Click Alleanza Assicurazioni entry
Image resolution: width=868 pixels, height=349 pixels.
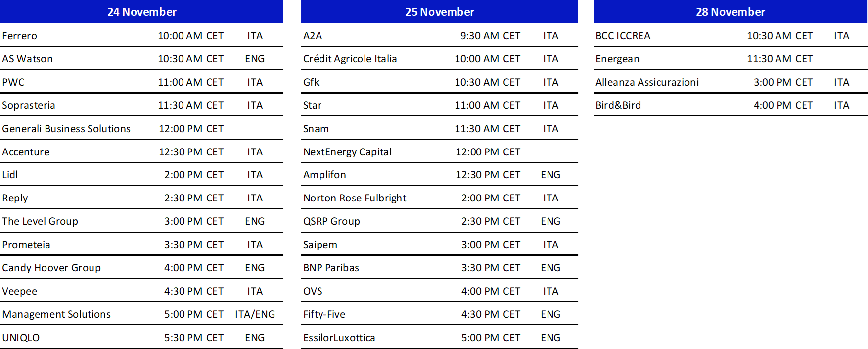[x=647, y=82]
